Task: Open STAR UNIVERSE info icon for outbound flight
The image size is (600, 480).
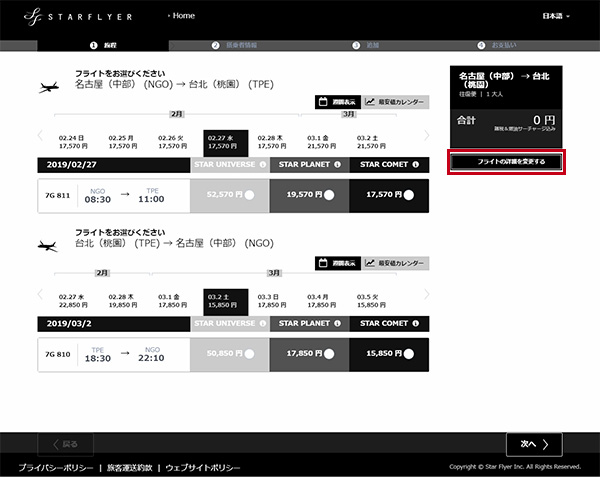Action: [261, 165]
